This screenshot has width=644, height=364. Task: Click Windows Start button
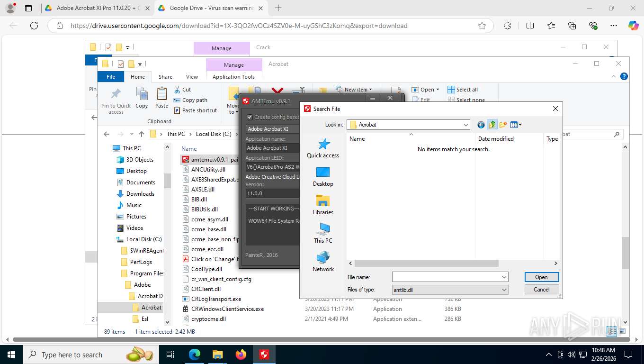11,355
